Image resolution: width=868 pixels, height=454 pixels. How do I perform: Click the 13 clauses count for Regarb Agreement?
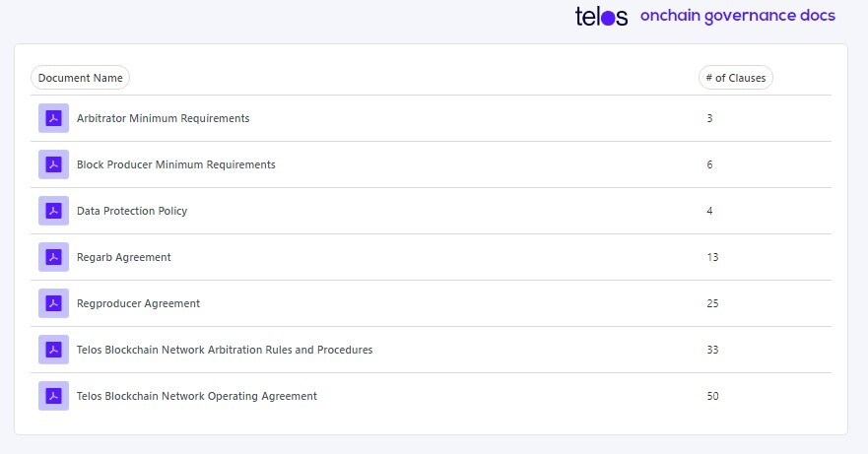pyautogui.click(x=712, y=257)
